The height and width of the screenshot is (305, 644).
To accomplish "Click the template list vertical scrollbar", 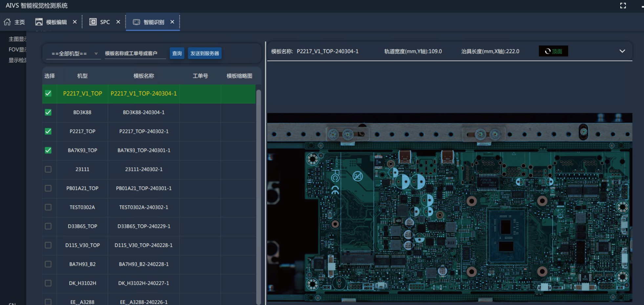I will pyautogui.click(x=259, y=197).
